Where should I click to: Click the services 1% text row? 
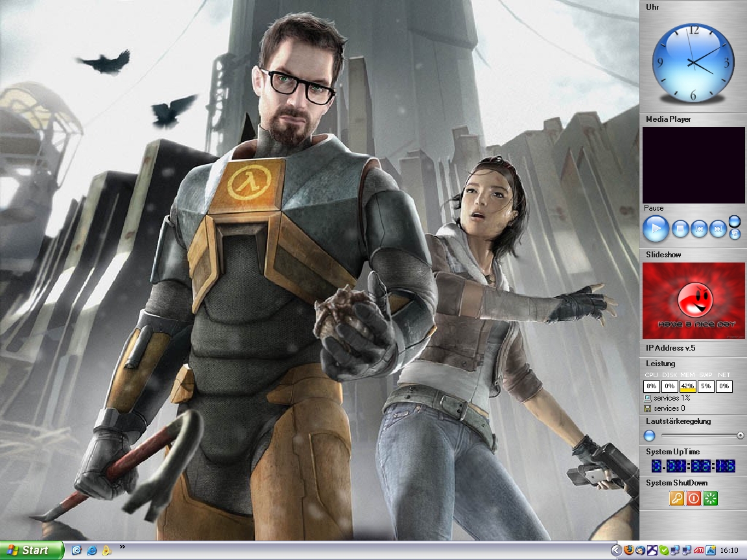[x=672, y=398]
